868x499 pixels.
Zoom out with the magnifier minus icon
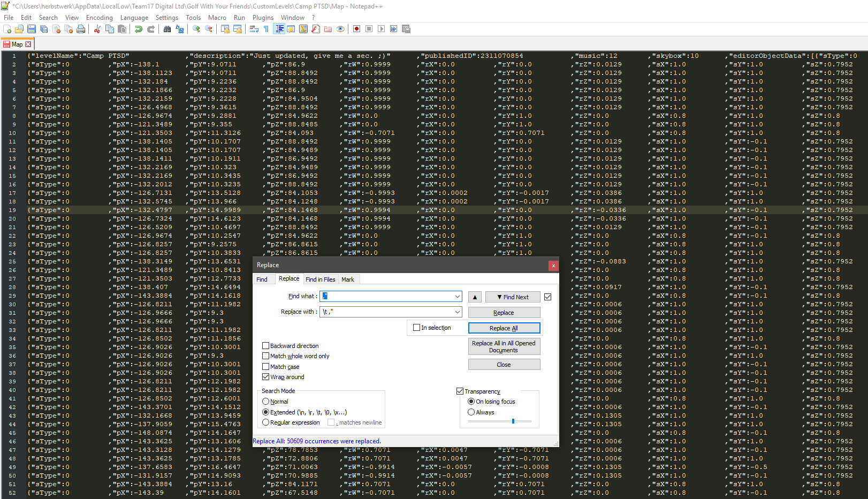(x=209, y=29)
